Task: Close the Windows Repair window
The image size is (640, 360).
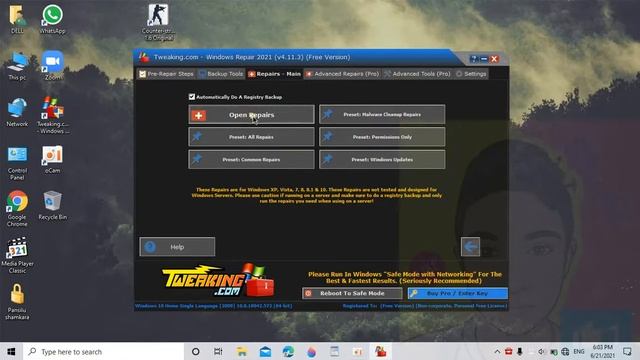Action: (x=494, y=59)
